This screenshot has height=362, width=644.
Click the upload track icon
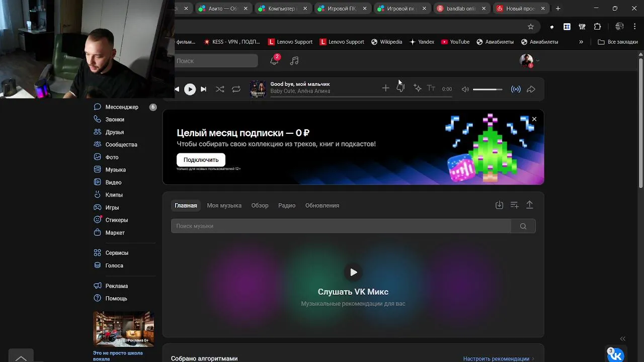(529, 205)
